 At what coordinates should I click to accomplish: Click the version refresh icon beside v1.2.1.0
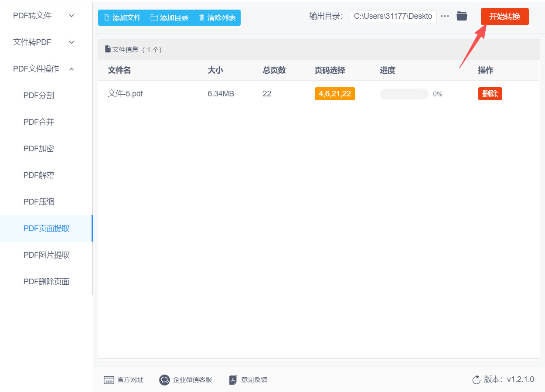click(476, 379)
